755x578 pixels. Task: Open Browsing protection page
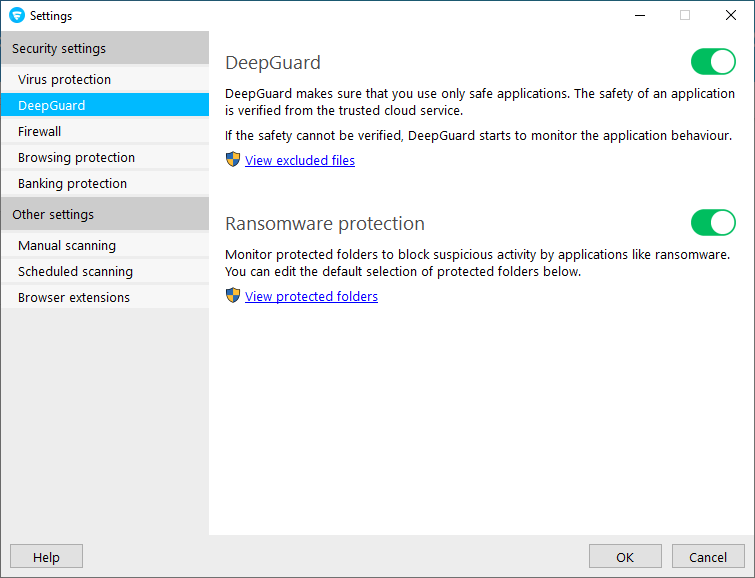pyautogui.click(x=76, y=157)
